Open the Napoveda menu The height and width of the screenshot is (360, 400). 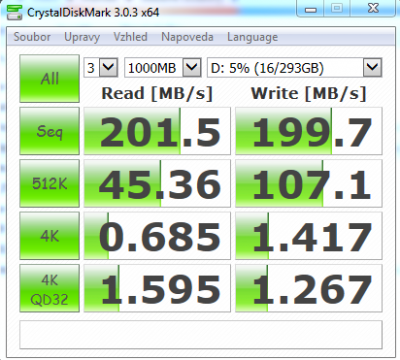tap(187, 37)
